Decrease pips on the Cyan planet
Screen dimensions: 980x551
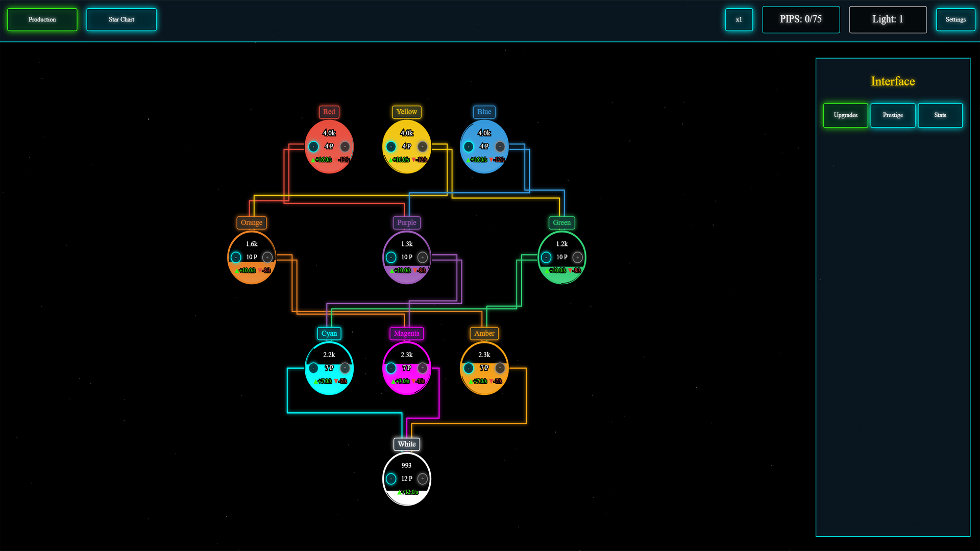[x=313, y=368]
